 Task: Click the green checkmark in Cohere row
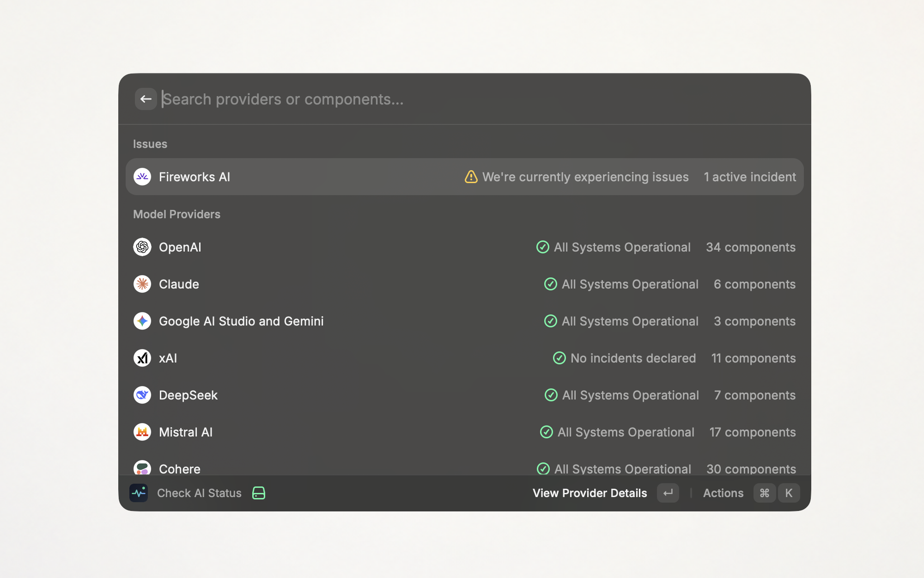(x=543, y=468)
